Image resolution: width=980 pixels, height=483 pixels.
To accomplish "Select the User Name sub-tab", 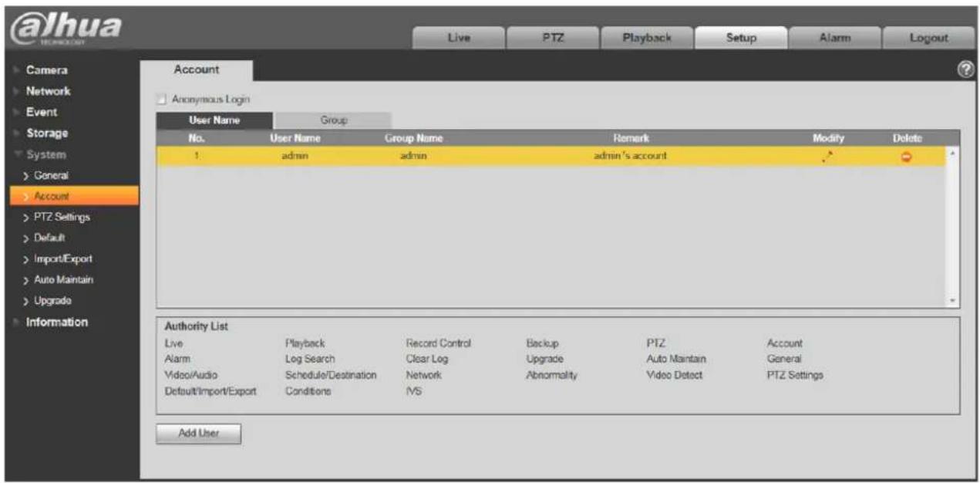I will coord(214,120).
